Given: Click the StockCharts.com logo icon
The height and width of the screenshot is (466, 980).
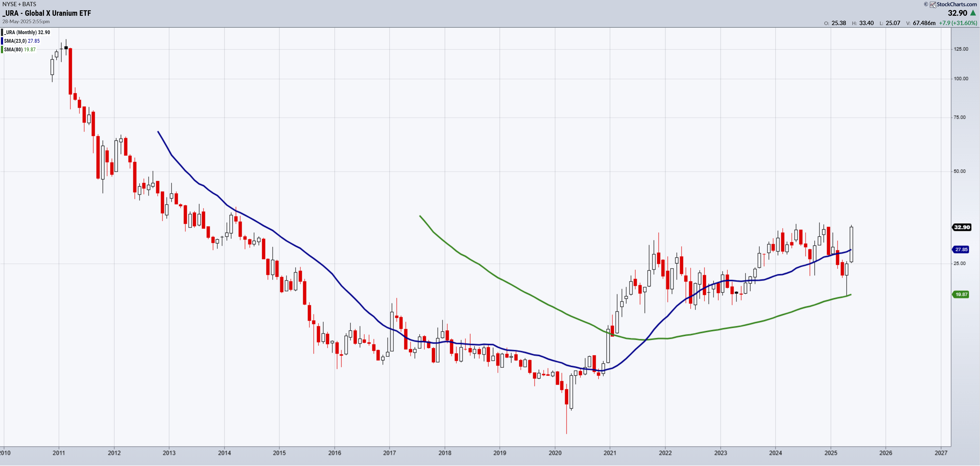Looking at the screenshot, I should click(933, 5).
